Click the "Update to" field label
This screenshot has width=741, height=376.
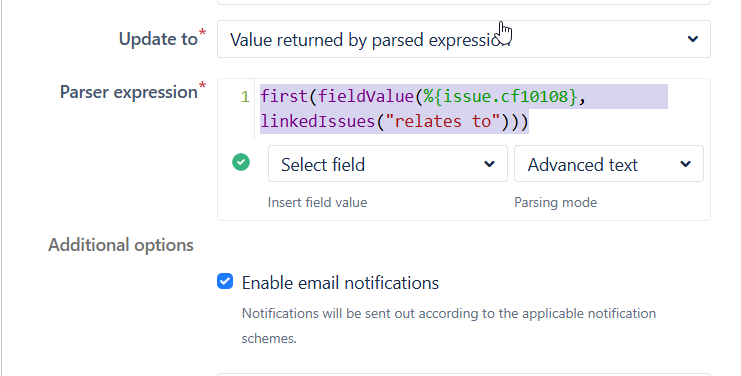(x=158, y=39)
